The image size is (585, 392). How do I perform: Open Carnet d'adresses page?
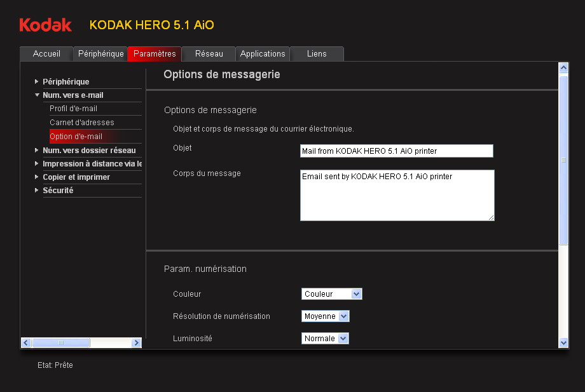[81, 123]
